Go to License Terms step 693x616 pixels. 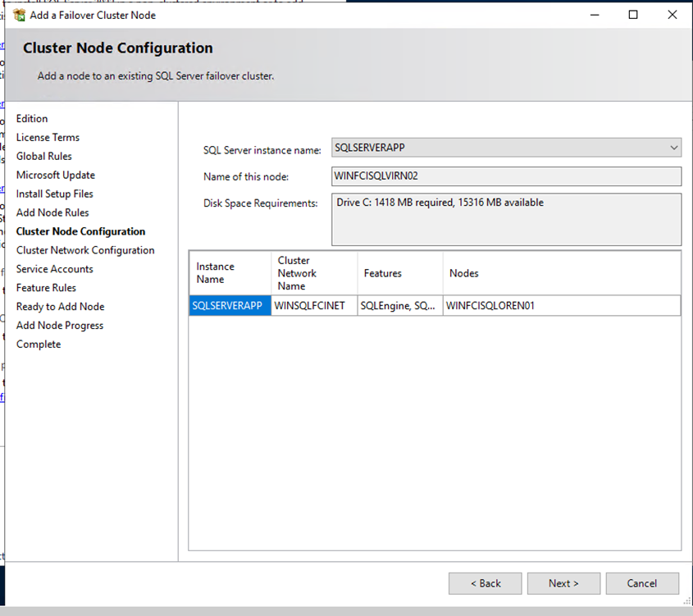(x=48, y=138)
